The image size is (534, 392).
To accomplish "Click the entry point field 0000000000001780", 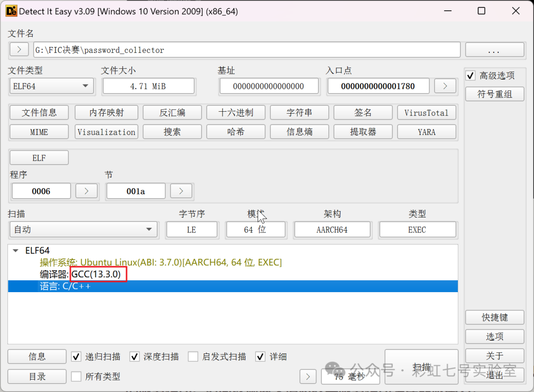I will tap(378, 86).
